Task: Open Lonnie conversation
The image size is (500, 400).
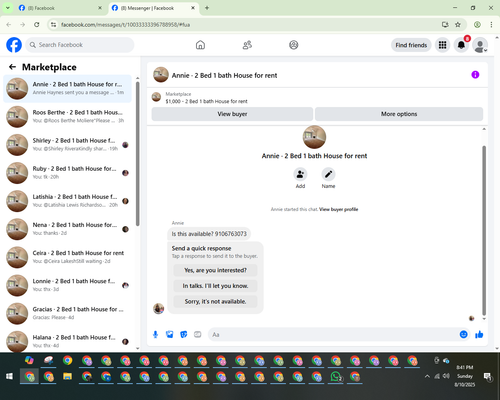Action: tap(67, 285)
